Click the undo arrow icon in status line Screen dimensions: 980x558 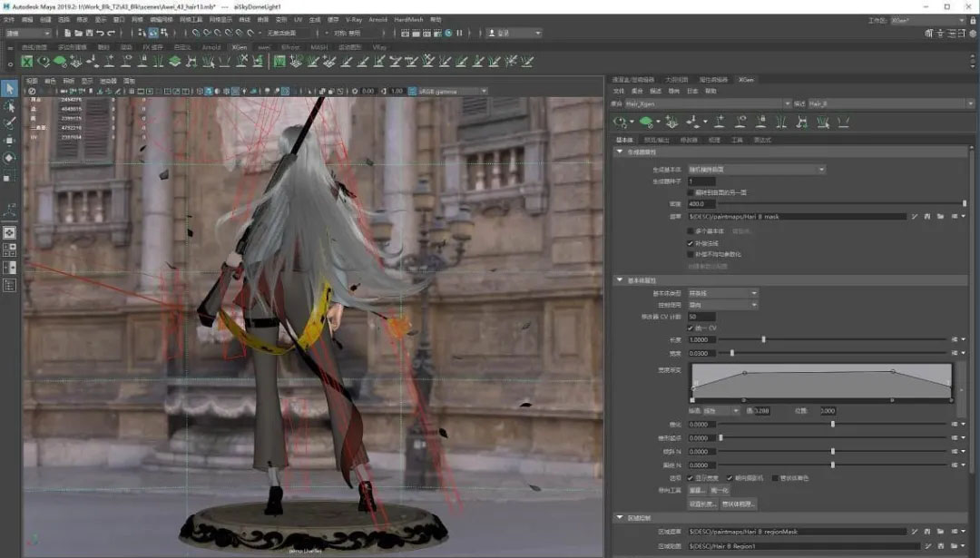[x=99, y=34]
